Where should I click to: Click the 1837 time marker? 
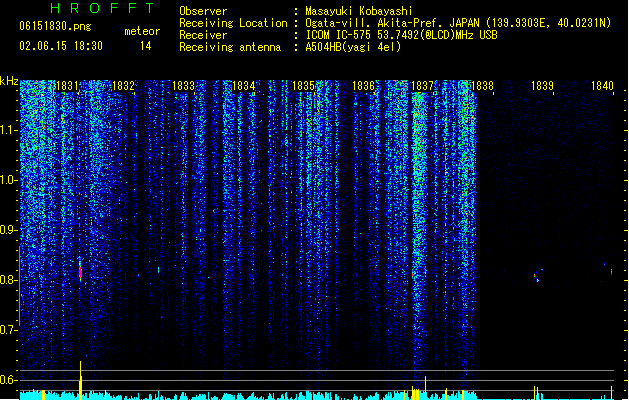(423, 86)
